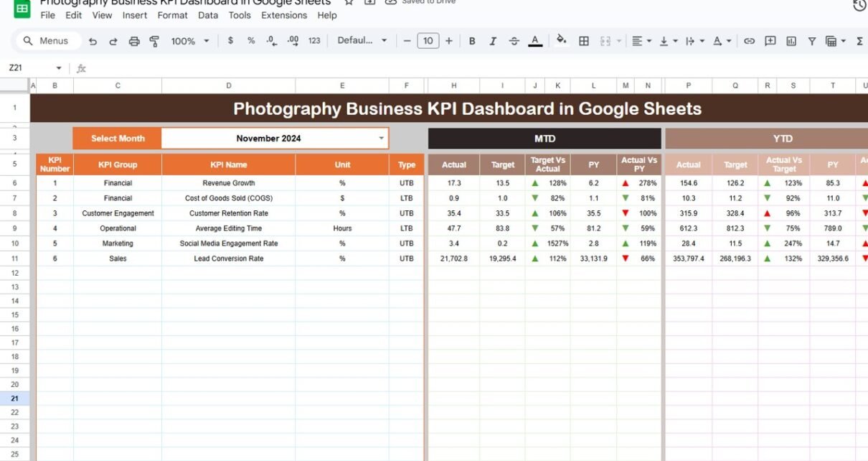
Task: Click the font size field showing 10
Action: (428, 41)
